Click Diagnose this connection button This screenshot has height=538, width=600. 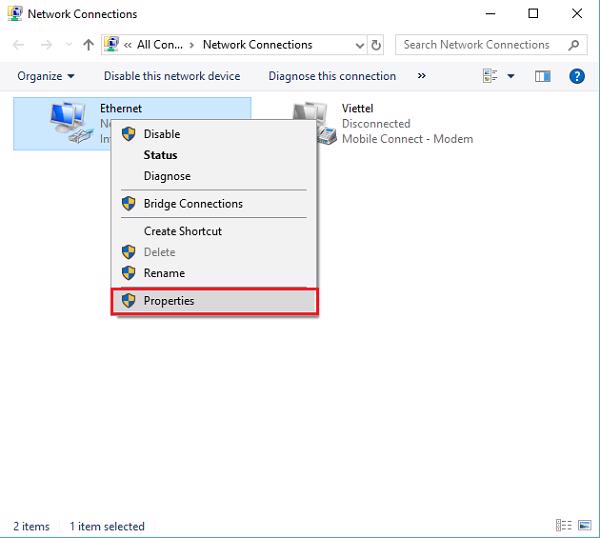coord(332,76)
